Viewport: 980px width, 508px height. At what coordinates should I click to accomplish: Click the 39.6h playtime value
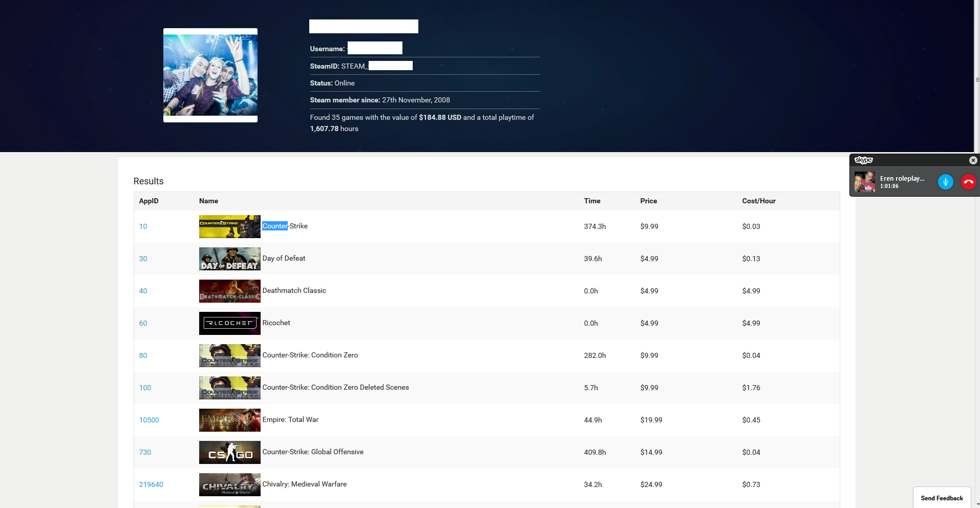593,259
